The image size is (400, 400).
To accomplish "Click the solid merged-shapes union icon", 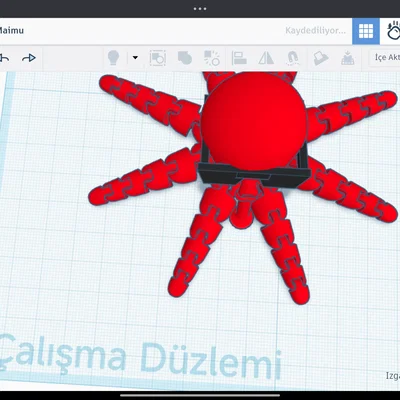I will tap(185, 58).
